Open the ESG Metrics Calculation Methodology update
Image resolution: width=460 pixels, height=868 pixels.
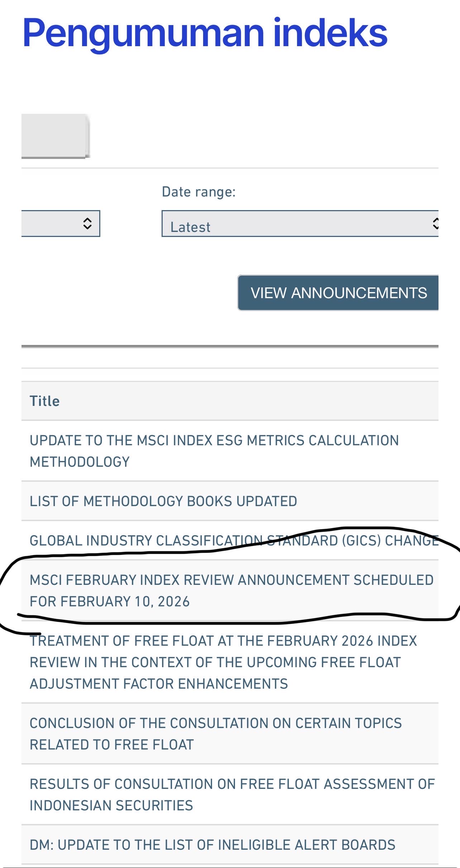[x=214, y=451]
